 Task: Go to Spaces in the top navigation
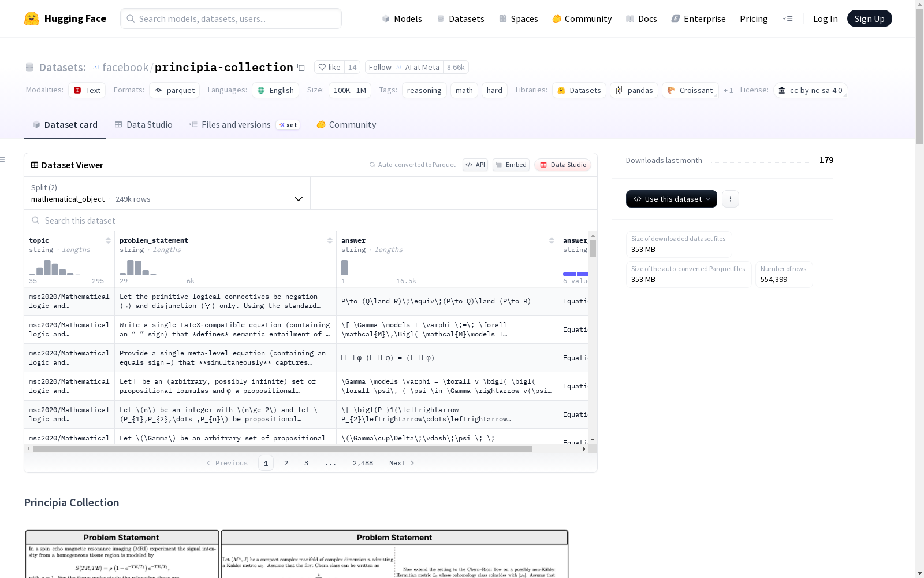pyautogui.click(x=519, y=18)
